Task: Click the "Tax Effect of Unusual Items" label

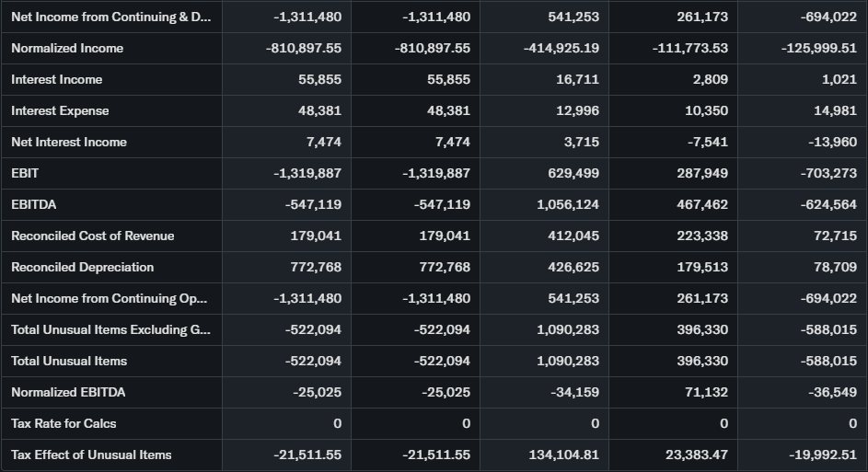Action: [91, 455]
